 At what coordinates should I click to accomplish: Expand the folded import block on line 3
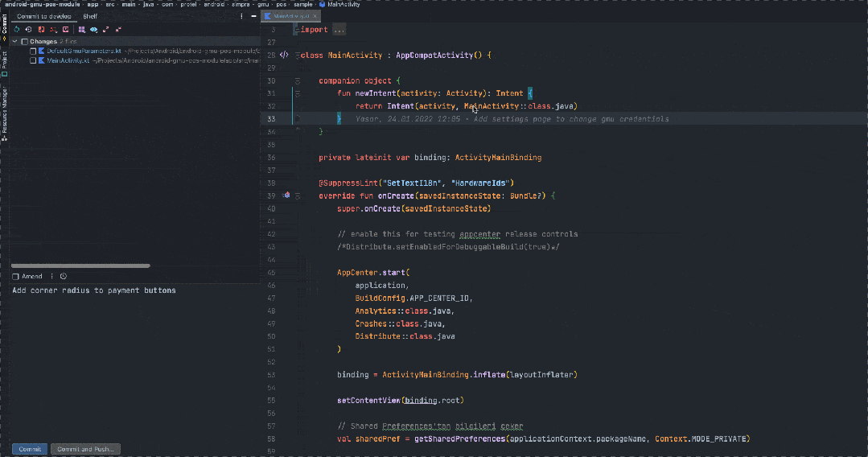[298, 30]
